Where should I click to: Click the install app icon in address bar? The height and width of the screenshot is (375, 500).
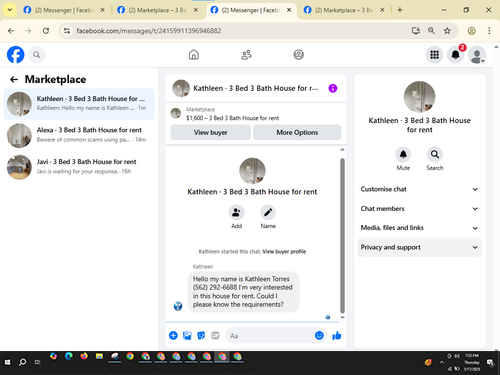(x=416, y=31)
